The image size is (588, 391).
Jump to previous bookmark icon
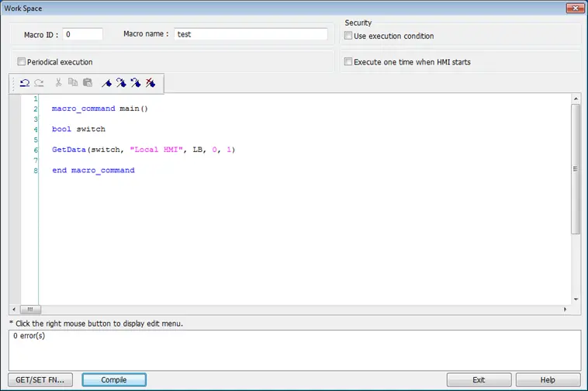(136, 83)
